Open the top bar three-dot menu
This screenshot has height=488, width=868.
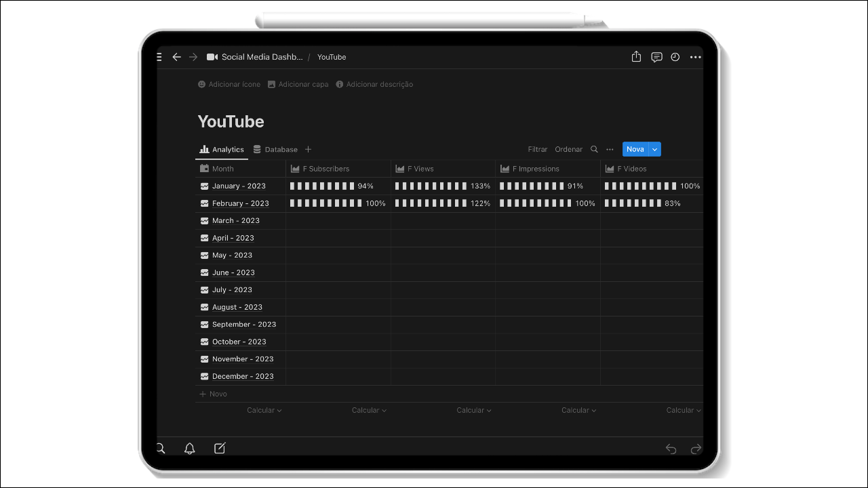click(x=695, y=57)
